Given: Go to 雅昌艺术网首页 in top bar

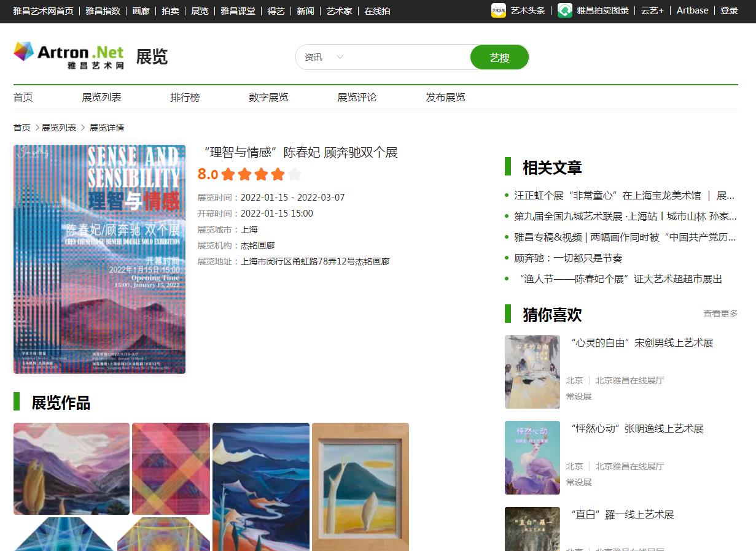Looking at the screenshot, I should [43, 11].
